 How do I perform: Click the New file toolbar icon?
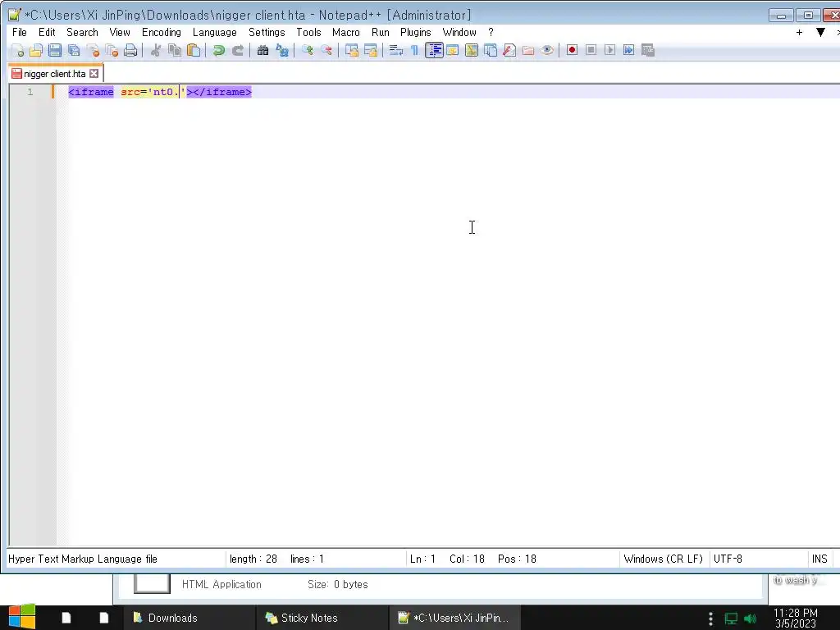(17, 50)
